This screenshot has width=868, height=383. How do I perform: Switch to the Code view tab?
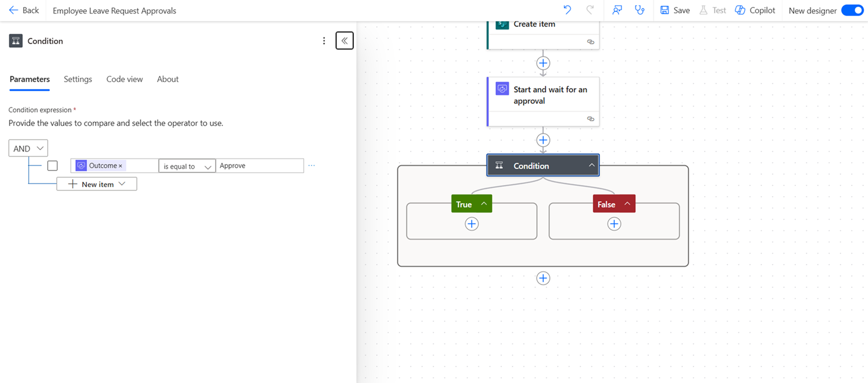[x=124, y=79]
